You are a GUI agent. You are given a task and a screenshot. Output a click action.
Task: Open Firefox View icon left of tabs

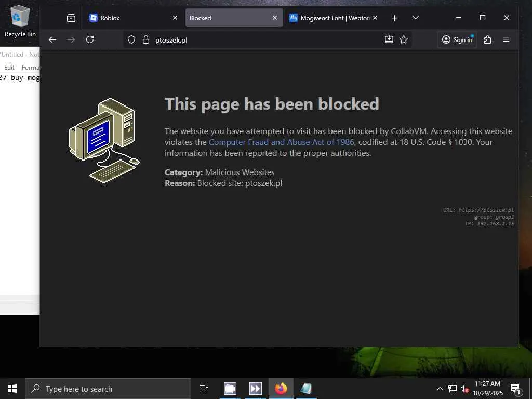click(71, 18)
